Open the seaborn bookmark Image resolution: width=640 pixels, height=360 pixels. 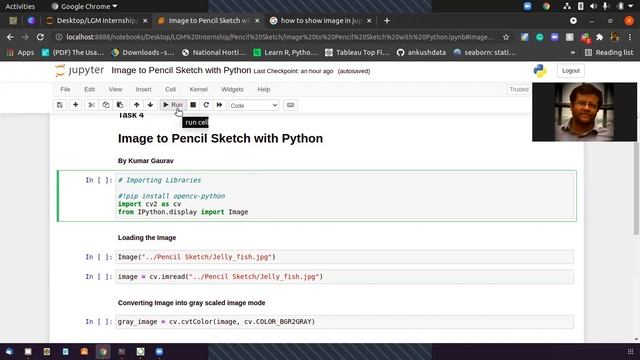click(x=484, y=52)
